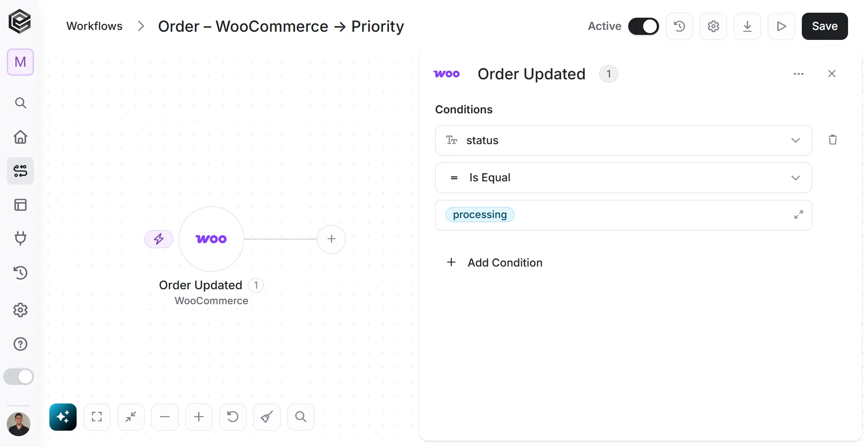Click the Order Updated panel heading

coord(532,74)
